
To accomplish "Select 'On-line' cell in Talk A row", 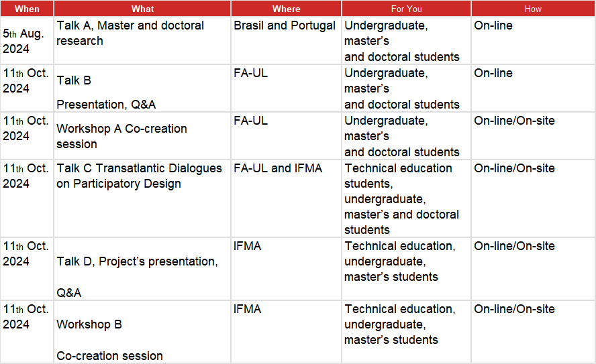I will [x=533, y=41].
